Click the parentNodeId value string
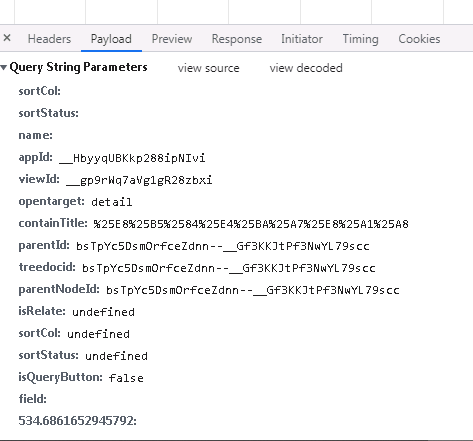 (x=253, y=290)
